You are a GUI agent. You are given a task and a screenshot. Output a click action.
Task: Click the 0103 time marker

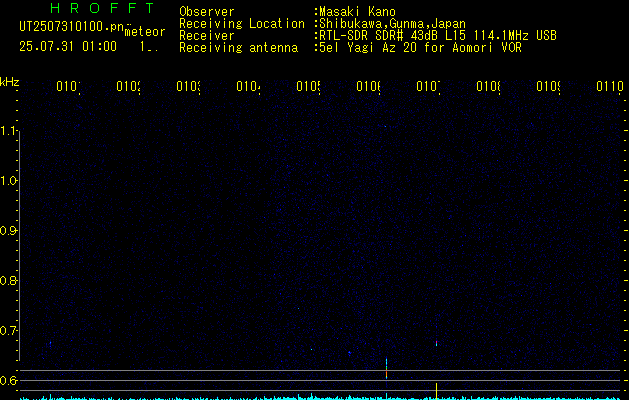click(x=188, y=86)
